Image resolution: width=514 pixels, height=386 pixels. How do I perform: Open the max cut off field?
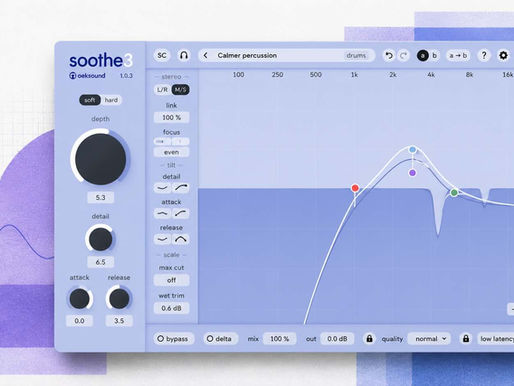click(171, 280)
